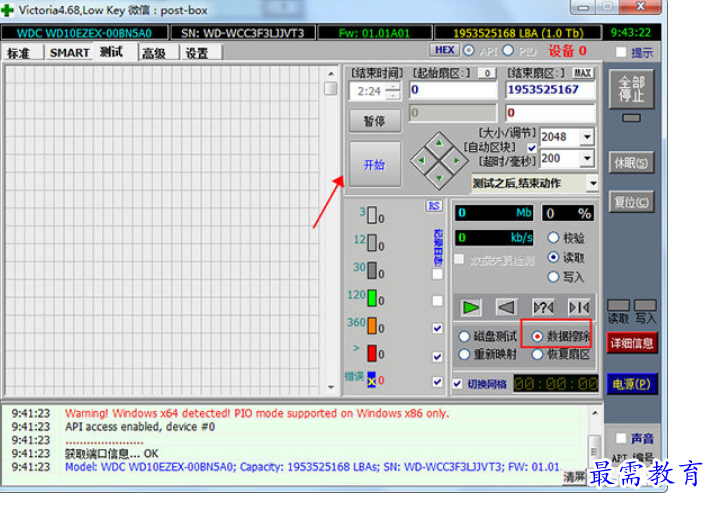Click the read indicator box above 读取

click(x=618, y=305)
